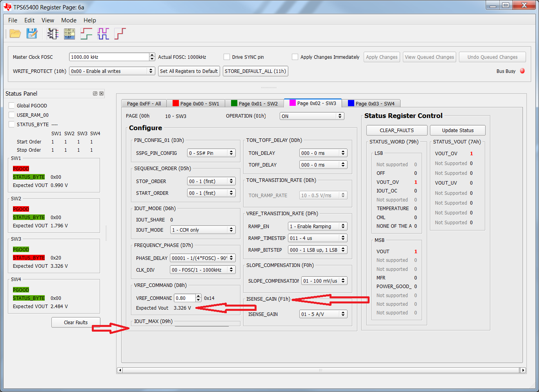Click the Bus Busy red indicator
Image resolution: width=539 pixels, height=392 pixels.
pyautogui.click(x=522, y=71)
